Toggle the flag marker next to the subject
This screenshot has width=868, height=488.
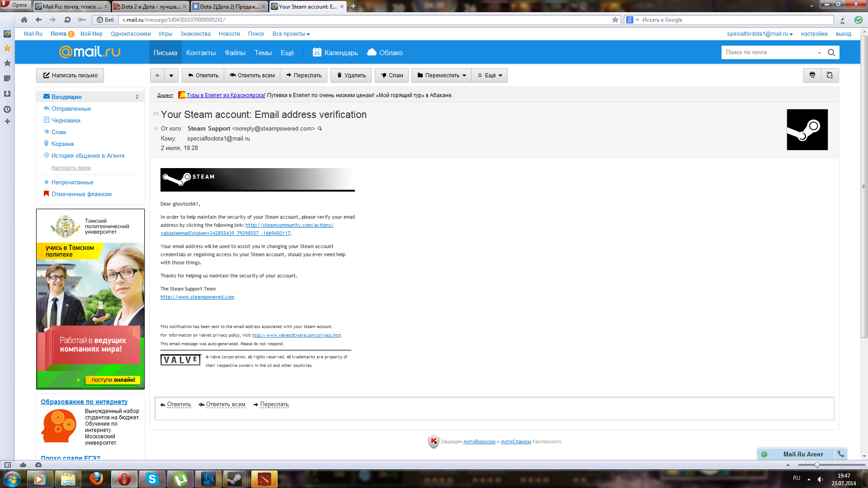156,114
